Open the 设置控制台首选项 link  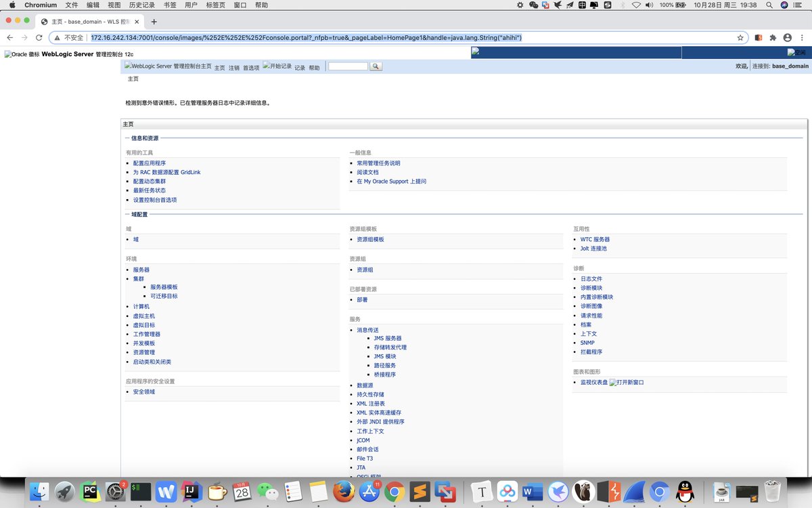[x=155, y=200]
